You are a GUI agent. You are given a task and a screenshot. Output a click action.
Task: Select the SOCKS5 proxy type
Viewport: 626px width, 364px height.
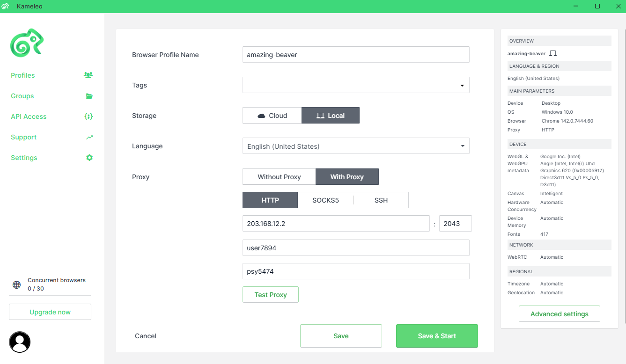325,200
